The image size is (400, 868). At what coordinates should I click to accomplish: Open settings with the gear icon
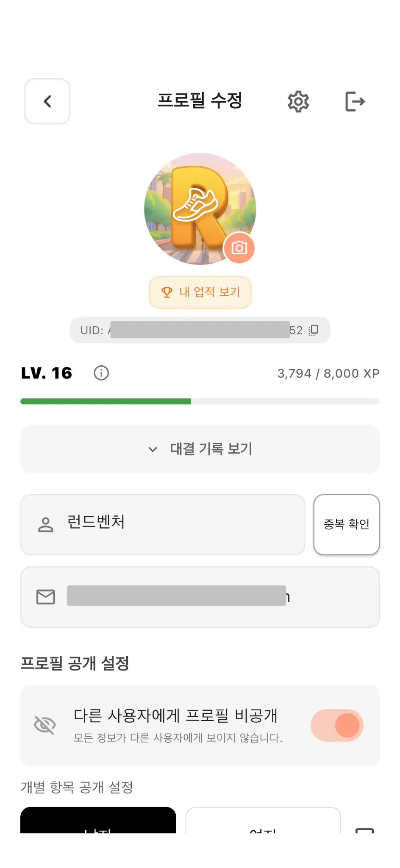[298, 101]
